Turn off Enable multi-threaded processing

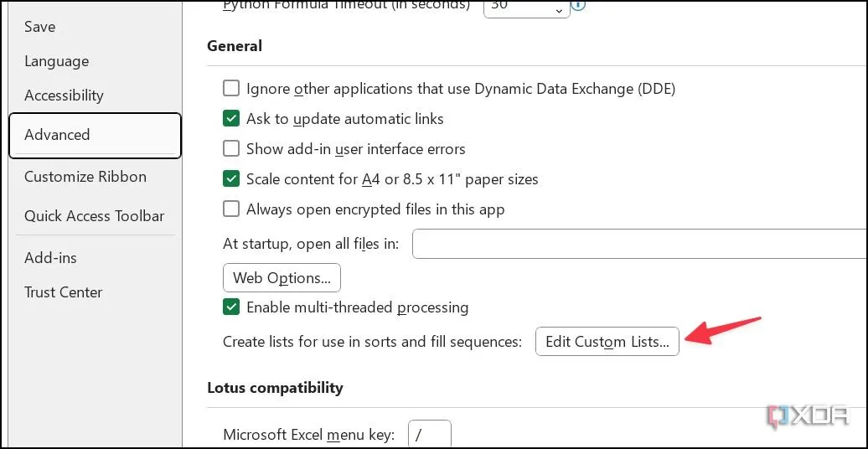(x=231, y=307)
